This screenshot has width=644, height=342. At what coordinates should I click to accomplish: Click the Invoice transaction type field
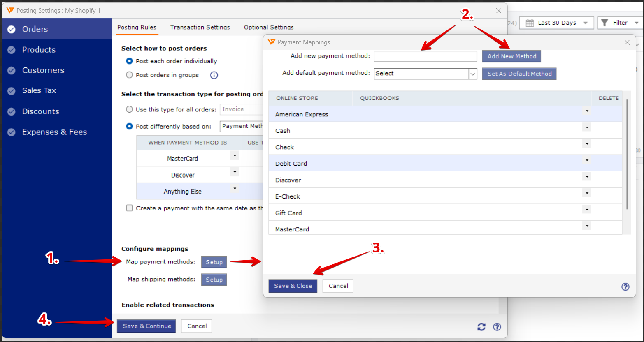point(242,109)
